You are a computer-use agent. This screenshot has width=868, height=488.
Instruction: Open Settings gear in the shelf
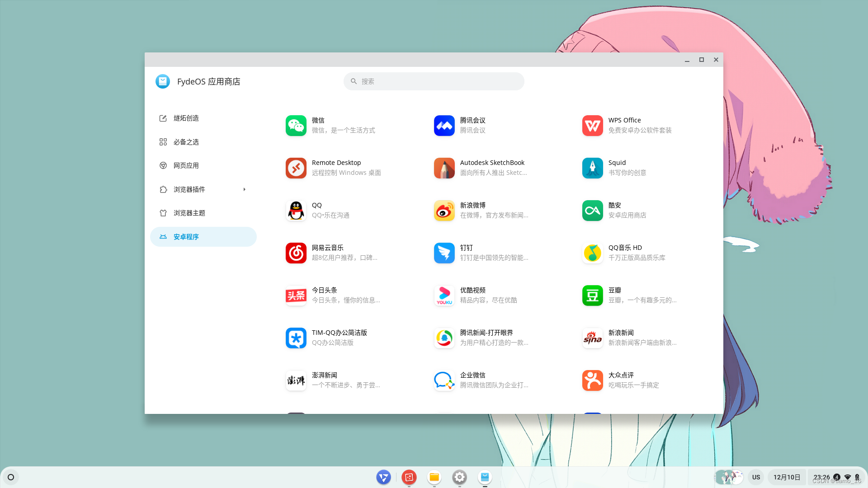point(459,477)
